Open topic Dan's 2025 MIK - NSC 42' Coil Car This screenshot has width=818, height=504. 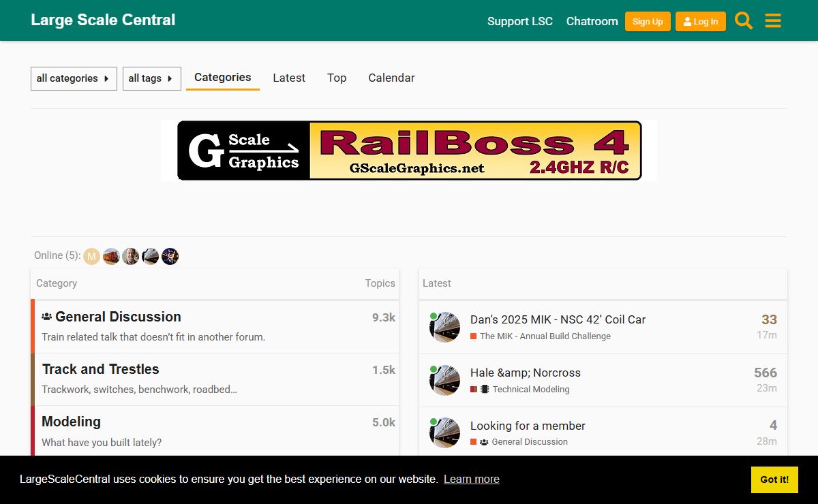coord(558,319)
